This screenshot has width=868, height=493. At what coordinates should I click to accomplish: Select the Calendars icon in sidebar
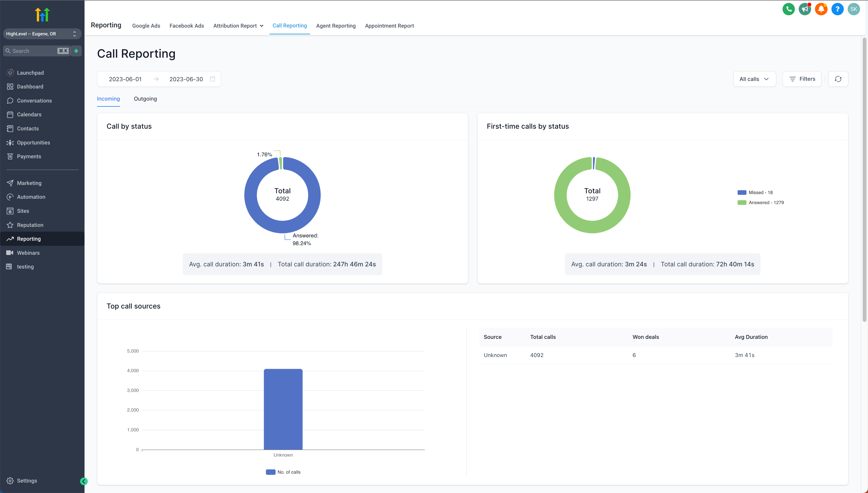pyautogui.click(x=10, y=114)
